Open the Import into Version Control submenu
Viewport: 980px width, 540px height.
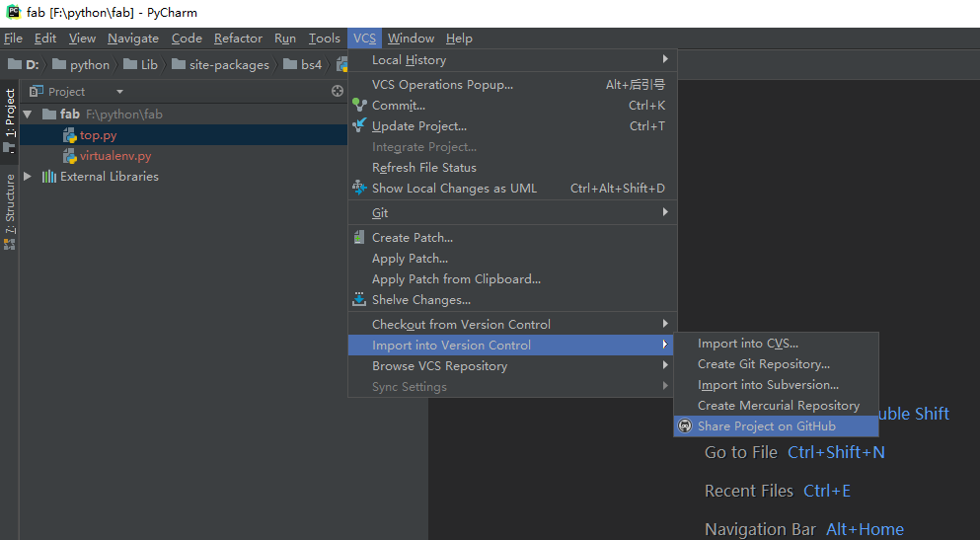[510, 345]
